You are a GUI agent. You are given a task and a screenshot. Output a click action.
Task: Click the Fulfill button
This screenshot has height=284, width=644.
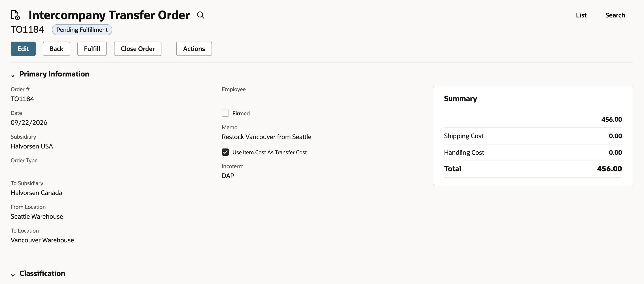pos(92,49)
